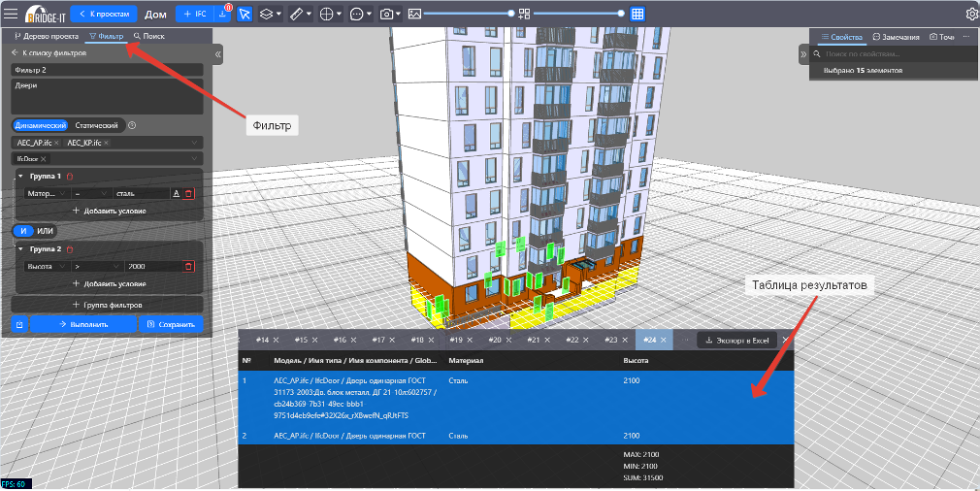Open the crosshair target tool dropdown
This screenshot has height=491, width=980.
click(x=331, y=14)
